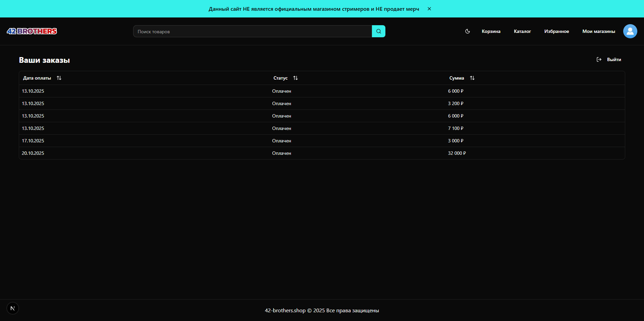This screenshot has width=644, height=321.
Task: Open the Корзина cart page
Action: pos(491,31)
